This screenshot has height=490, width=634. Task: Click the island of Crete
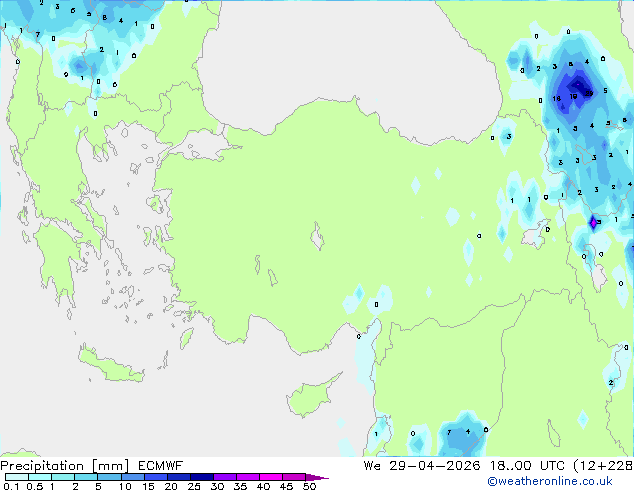110,366
